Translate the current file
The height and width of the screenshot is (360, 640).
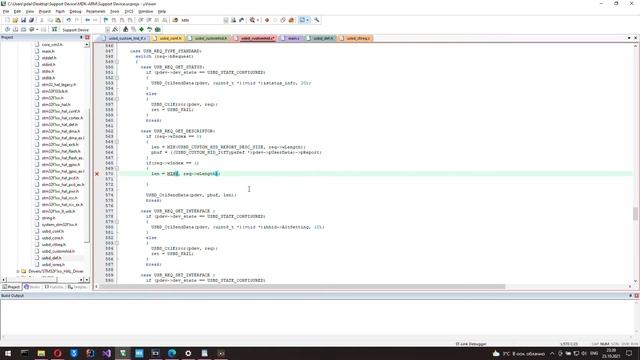7,29
